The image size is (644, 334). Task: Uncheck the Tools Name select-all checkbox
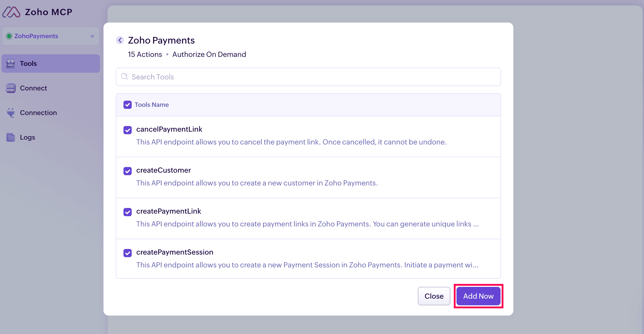click(128, 105)
